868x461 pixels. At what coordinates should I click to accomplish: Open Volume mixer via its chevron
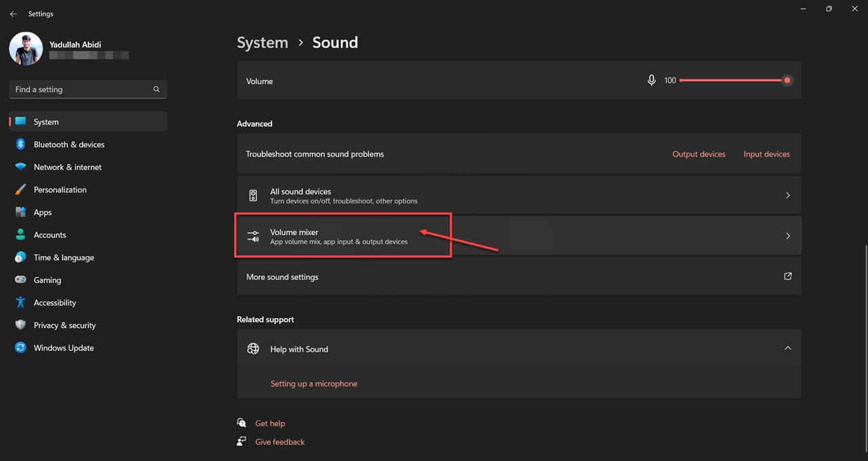pos(787,235)
